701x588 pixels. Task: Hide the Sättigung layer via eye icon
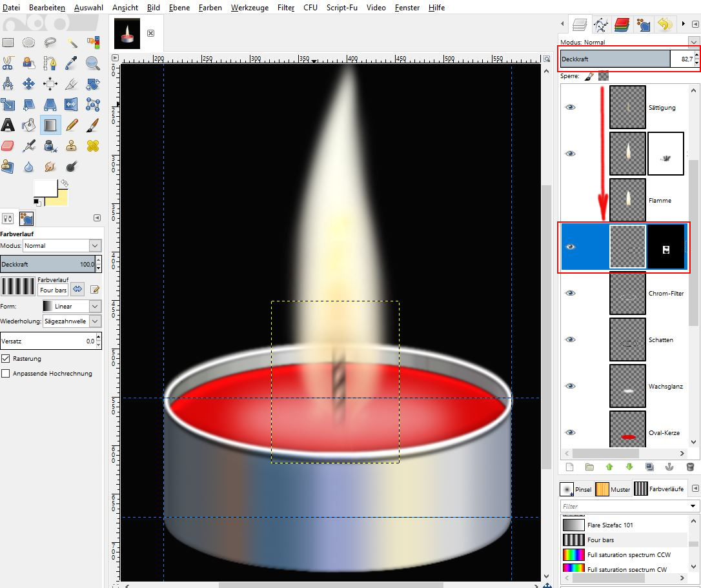pos(570,107)
